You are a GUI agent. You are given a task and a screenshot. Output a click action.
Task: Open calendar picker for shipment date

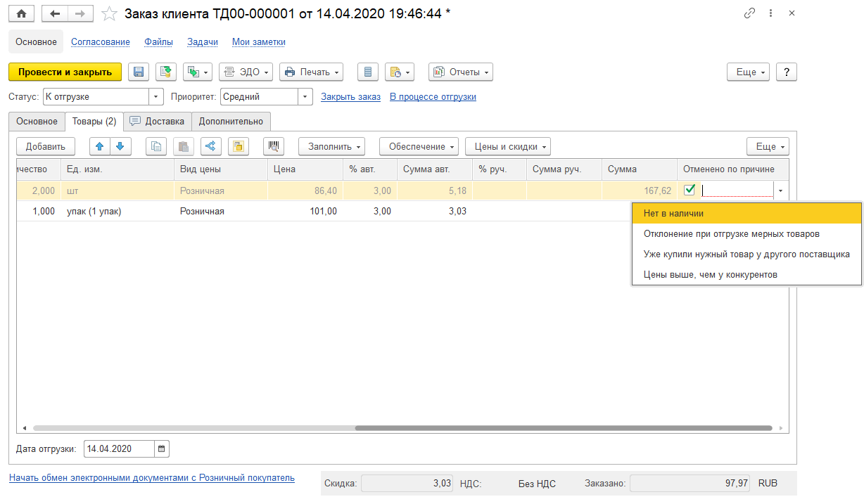pyautogui.click(x=162, y=448)
